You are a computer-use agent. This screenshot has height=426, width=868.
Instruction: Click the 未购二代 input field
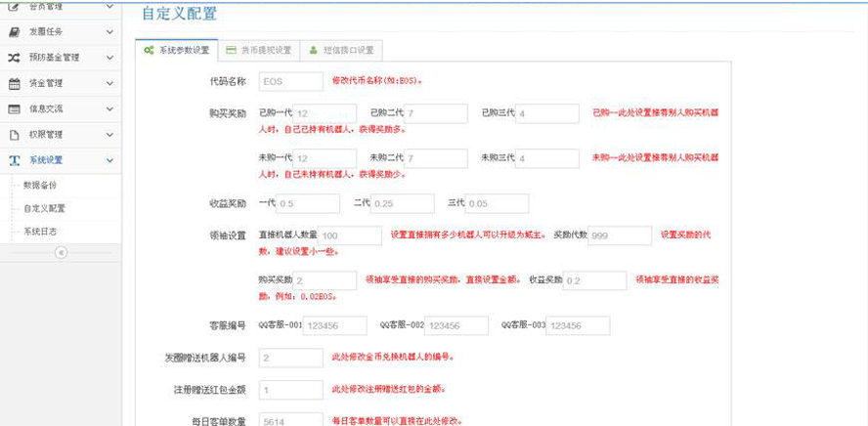tap(436, 159)
